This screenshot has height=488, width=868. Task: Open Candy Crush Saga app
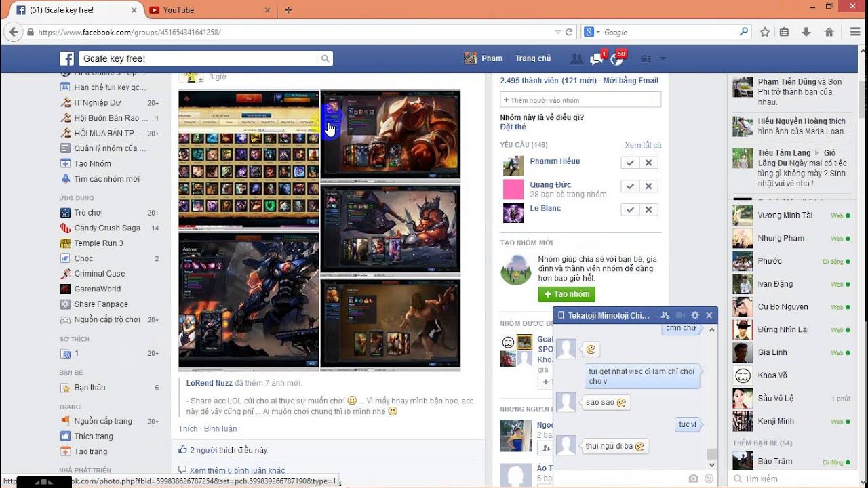[107, 228]
